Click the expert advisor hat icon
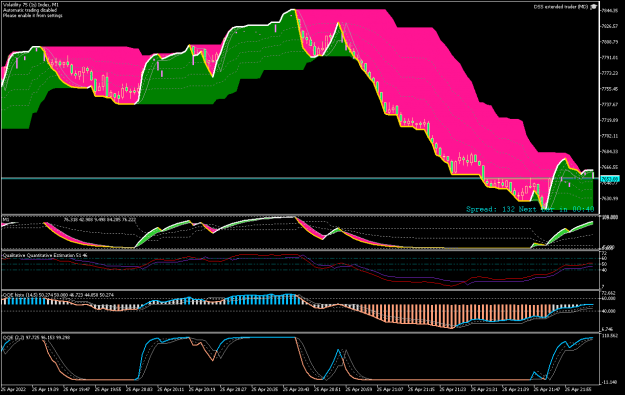625x395 pixels. pos(594,6)
